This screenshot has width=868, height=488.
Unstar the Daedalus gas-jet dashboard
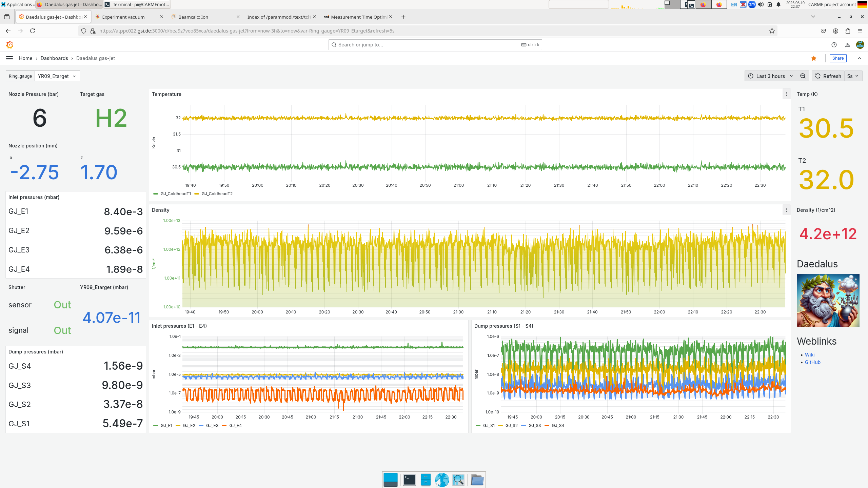(813, 58)
